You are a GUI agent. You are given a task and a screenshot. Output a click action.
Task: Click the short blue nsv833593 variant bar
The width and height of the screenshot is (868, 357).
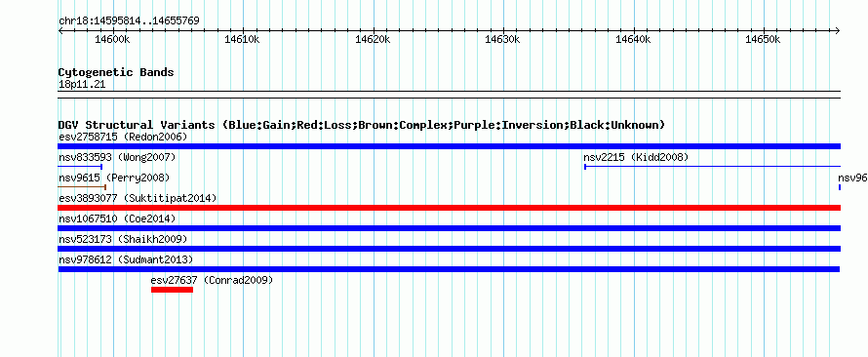tap(80, 167)
